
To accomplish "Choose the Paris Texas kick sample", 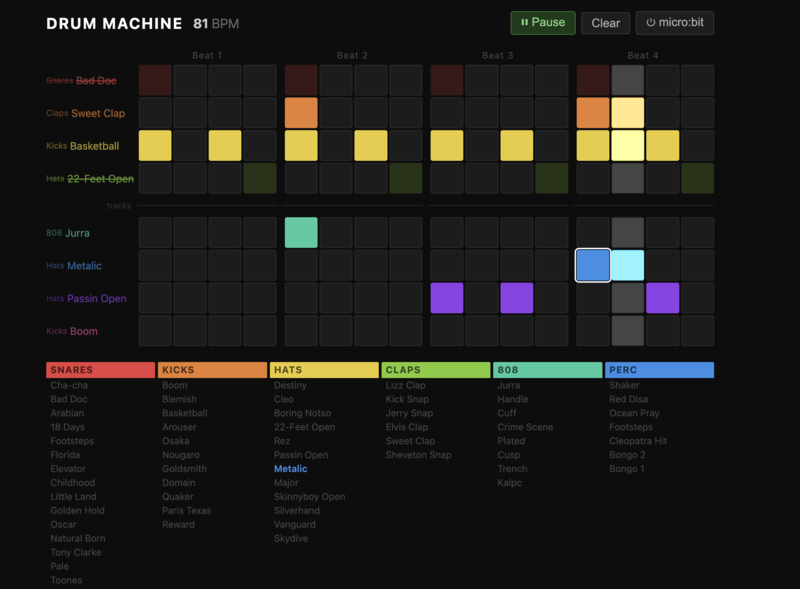I will (x=186, y=510).
